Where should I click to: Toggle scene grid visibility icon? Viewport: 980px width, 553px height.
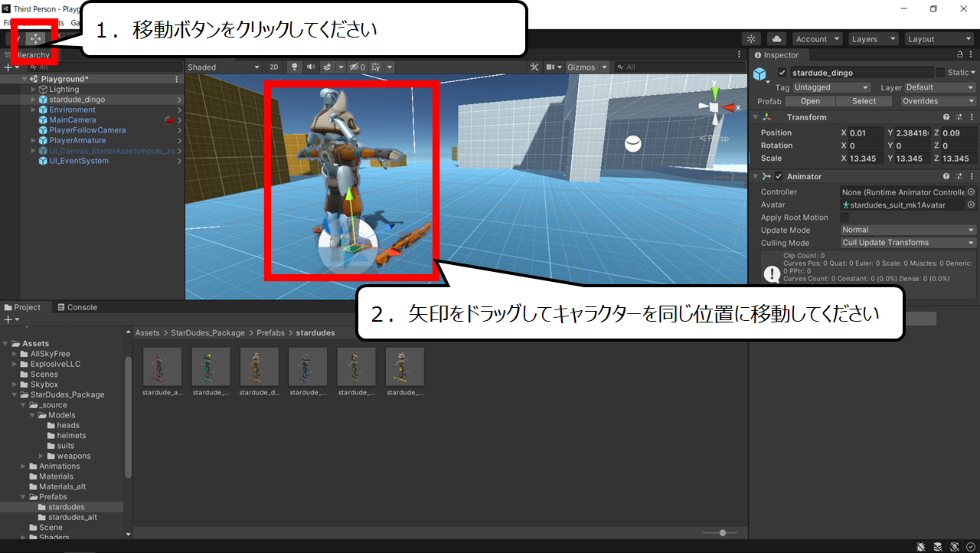point(375,67)
